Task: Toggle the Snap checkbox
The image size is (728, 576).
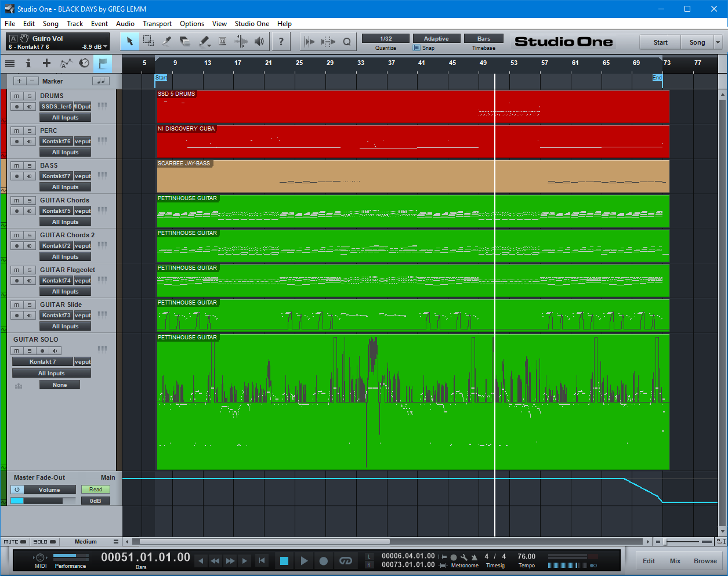Action: coord(416,48)
